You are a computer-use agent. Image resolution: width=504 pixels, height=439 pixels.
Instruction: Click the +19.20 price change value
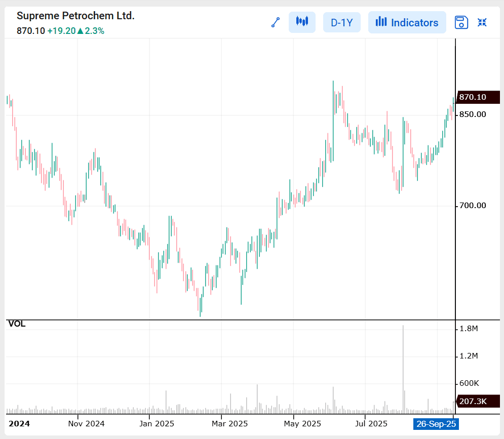point(61,31)
